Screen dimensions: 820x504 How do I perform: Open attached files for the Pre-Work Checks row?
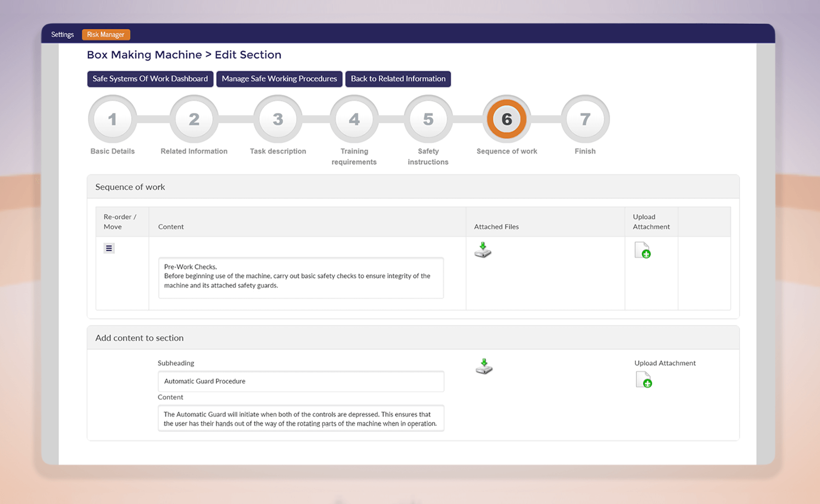482,250
